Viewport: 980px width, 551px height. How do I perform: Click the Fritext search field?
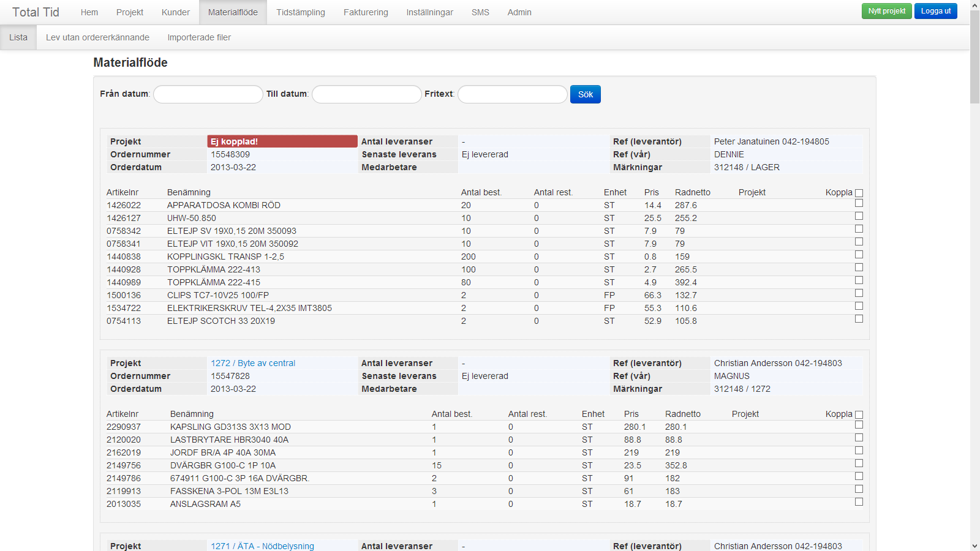click(x=512, y=94)
